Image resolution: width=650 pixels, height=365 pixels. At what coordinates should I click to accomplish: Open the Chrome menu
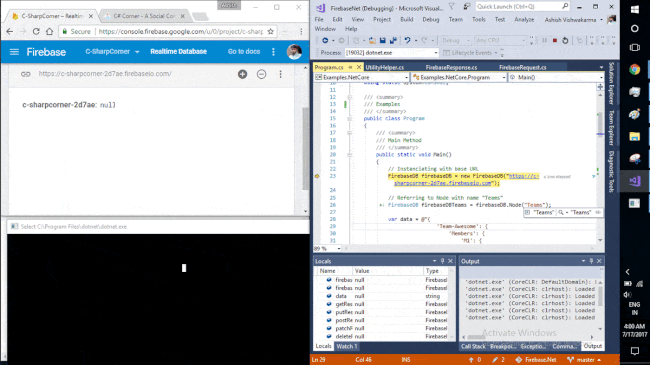[301, 32]
